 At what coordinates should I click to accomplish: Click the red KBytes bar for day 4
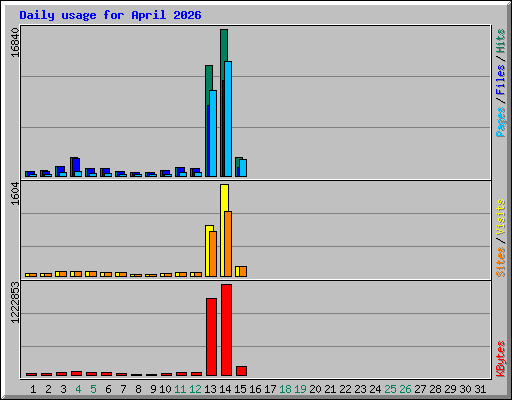click(x=76, y=374)
